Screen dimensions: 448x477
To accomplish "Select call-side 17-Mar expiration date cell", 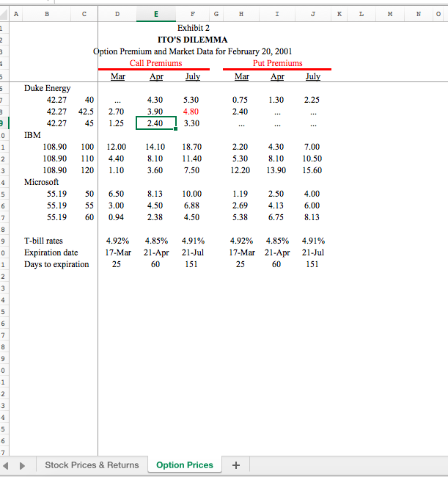I will coord(118,252).
